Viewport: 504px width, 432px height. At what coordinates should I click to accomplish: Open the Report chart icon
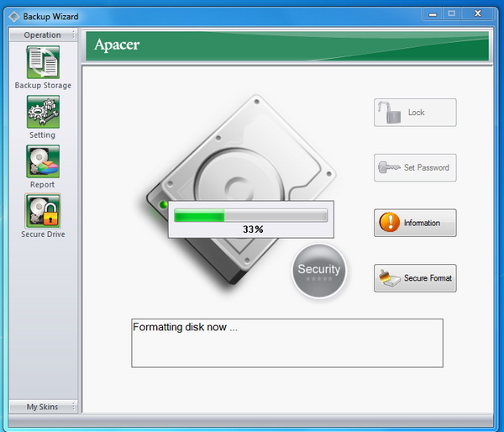43,161
